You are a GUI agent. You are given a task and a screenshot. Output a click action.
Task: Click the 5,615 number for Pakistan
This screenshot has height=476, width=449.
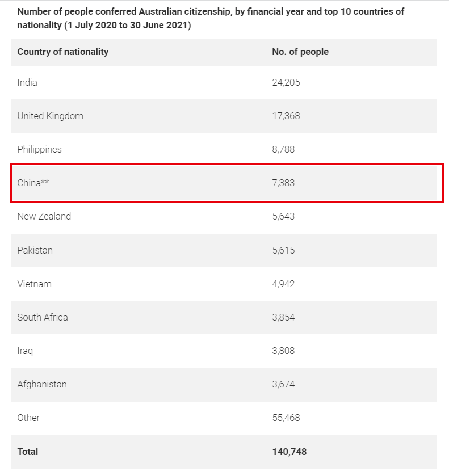click(283, 250)
